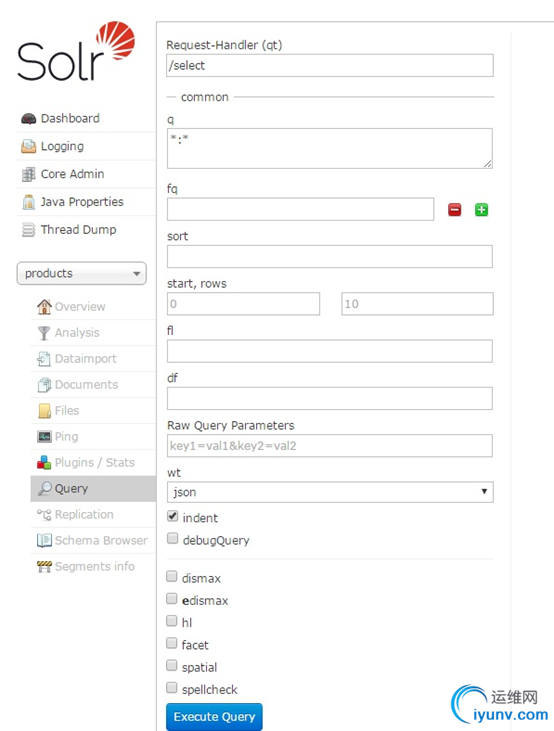Viewport: 554px width, 731px height.
Task: Uncheck the indent checkbox
Action: click(x=173, y=516)
